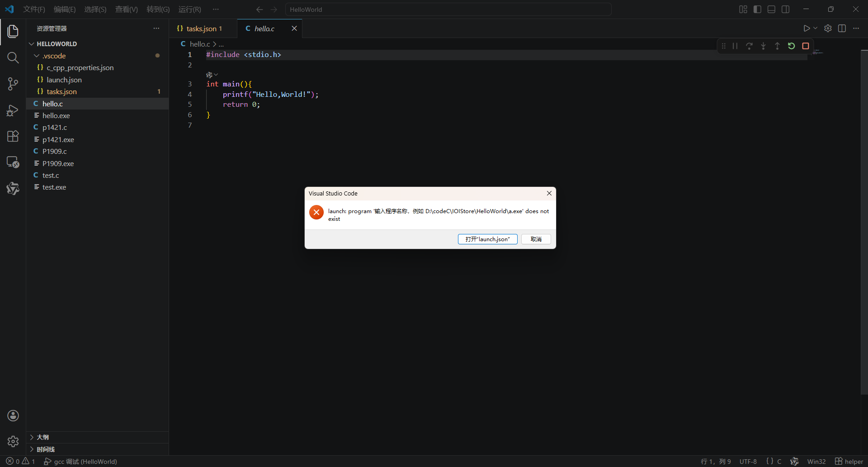This screenshot has width=868, height=467.
Task: Open the run button dropdown arrow
Action: [816, 29]
